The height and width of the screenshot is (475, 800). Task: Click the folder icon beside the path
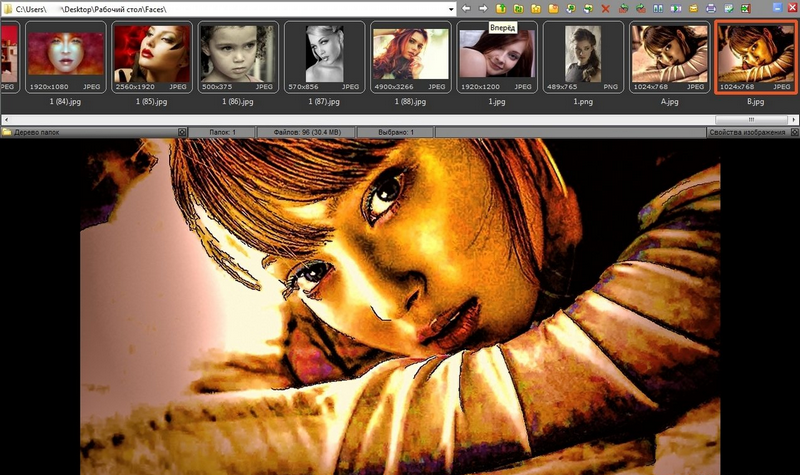coord(7,9)
